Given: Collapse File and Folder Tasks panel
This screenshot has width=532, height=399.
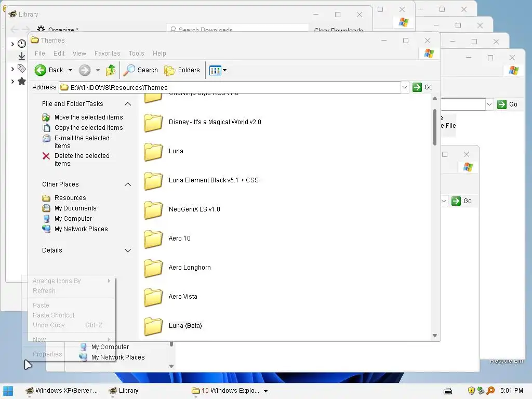Looking at the screenshot, I should 128,104.
